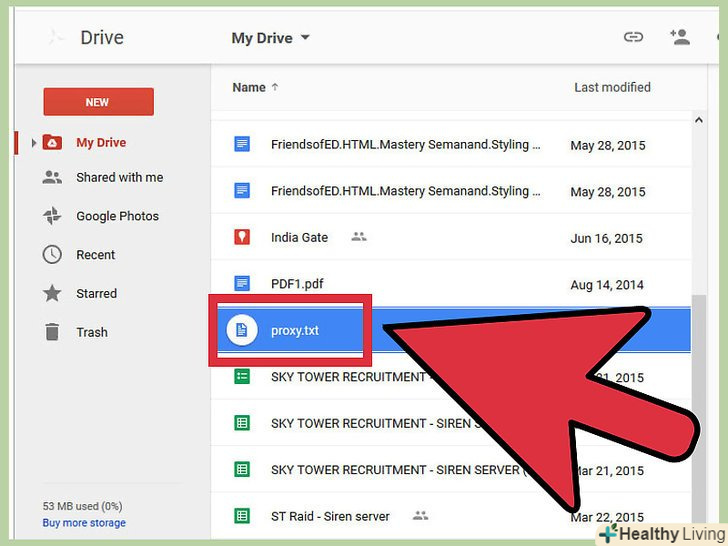This screenshot has height=546, width=728.
Task: Click the Recent clock icon
Action: [x=52, y=254]
